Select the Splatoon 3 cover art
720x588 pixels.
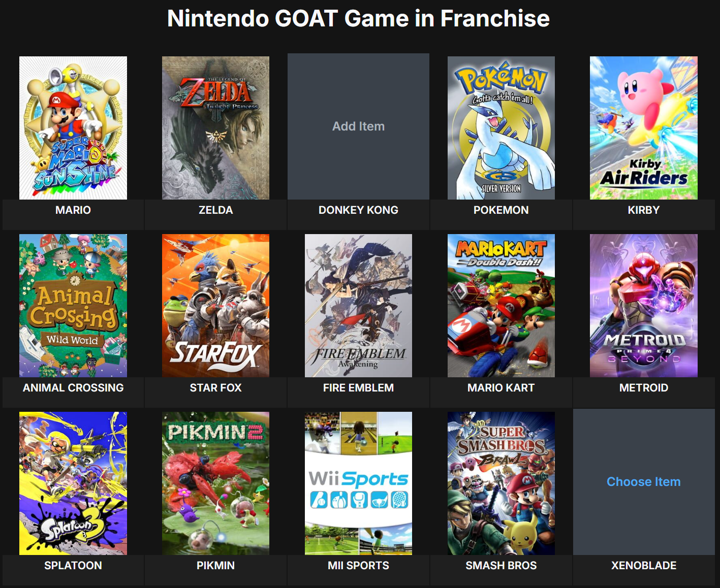click(73, 483)
